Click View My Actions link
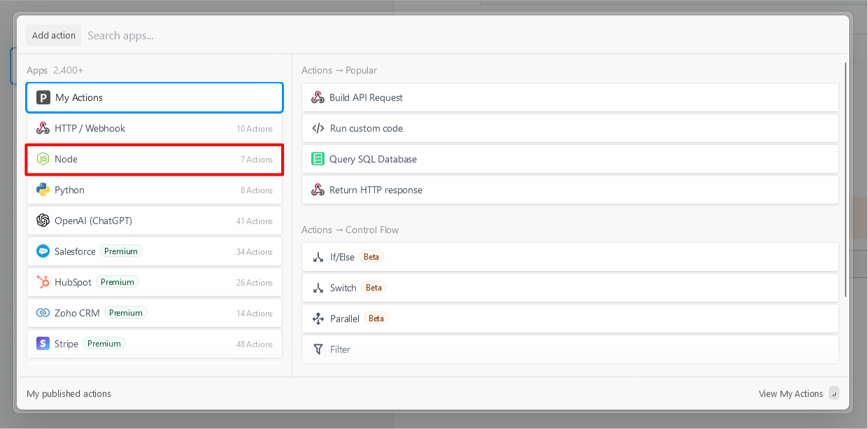Screen dimensions: 868x429 pos(790,393)
